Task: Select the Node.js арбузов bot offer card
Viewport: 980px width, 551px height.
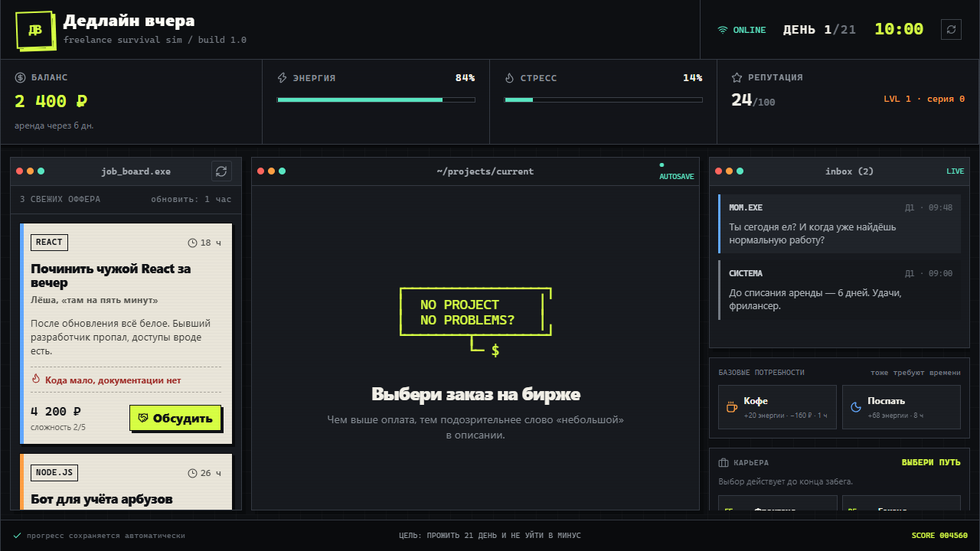Action: point(126,481)
